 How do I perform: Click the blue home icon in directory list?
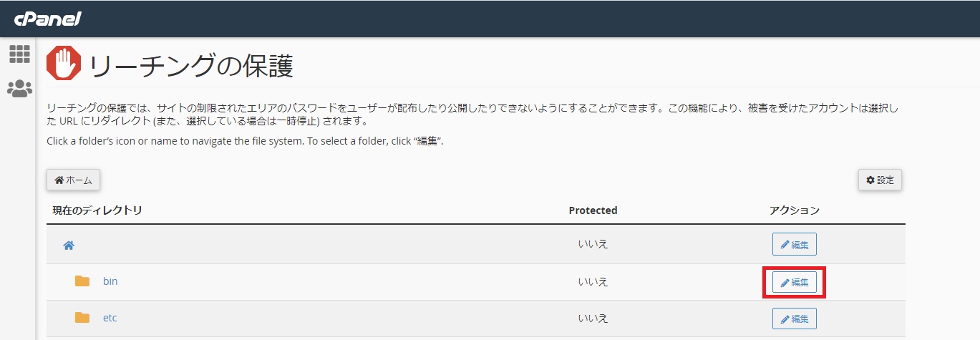69,246
